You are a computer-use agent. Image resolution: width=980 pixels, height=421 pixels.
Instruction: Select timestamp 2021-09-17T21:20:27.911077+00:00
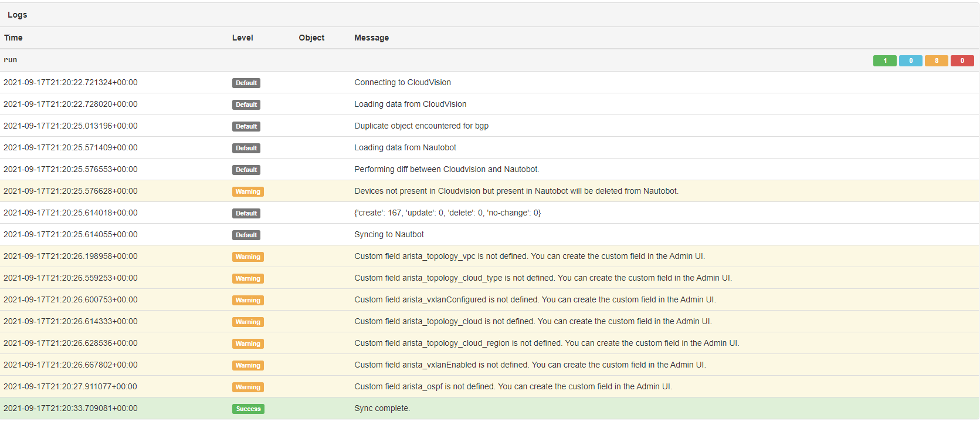click(70, 386)
